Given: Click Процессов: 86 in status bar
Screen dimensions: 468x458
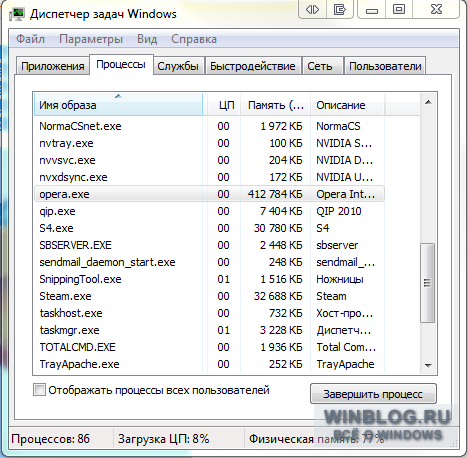Looking at the screenshot, I should (50, 439).
